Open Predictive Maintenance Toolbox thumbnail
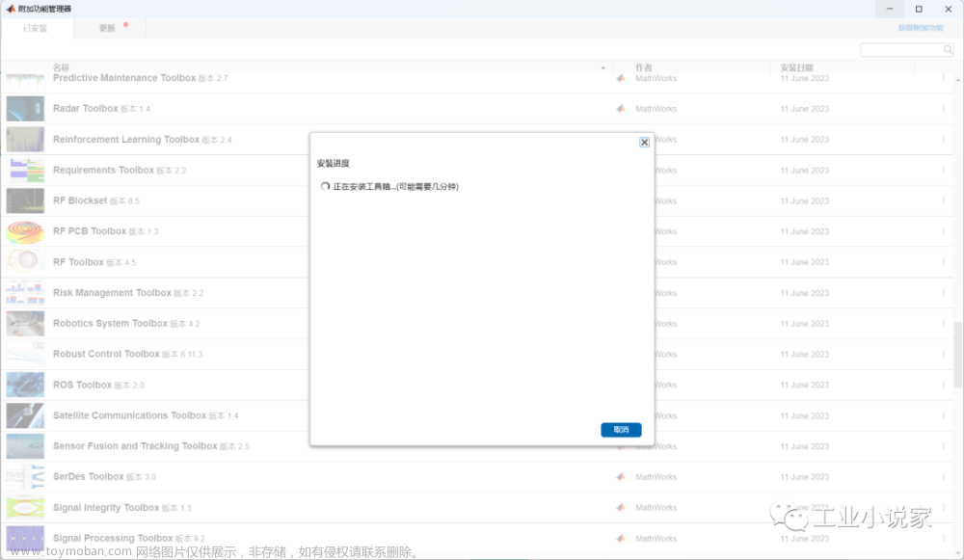Viewport: 964px width, 560px height. point(25,81)
